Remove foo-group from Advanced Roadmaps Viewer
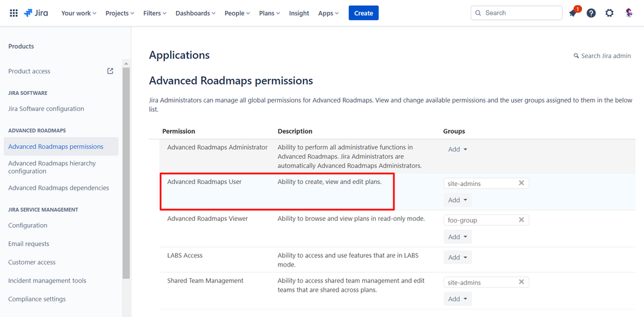The height and width of the screenshot is (317, 644). (x=522, y=220)
